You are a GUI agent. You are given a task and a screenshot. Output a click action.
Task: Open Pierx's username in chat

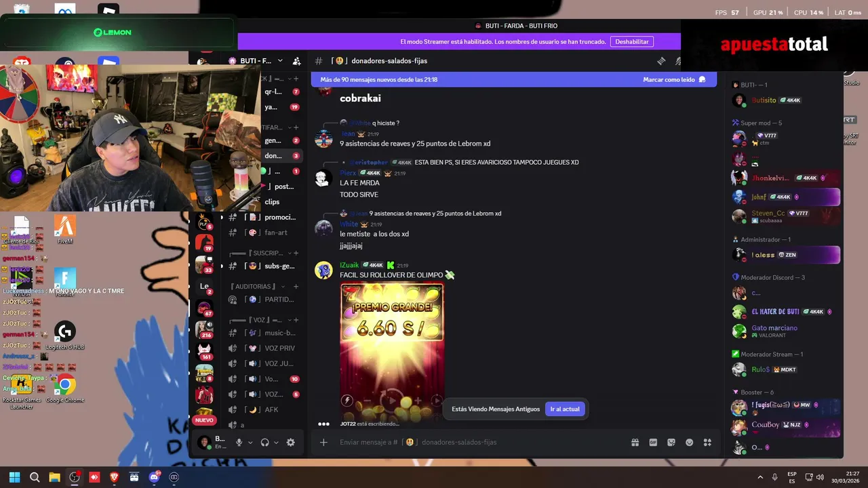[348, 173]
